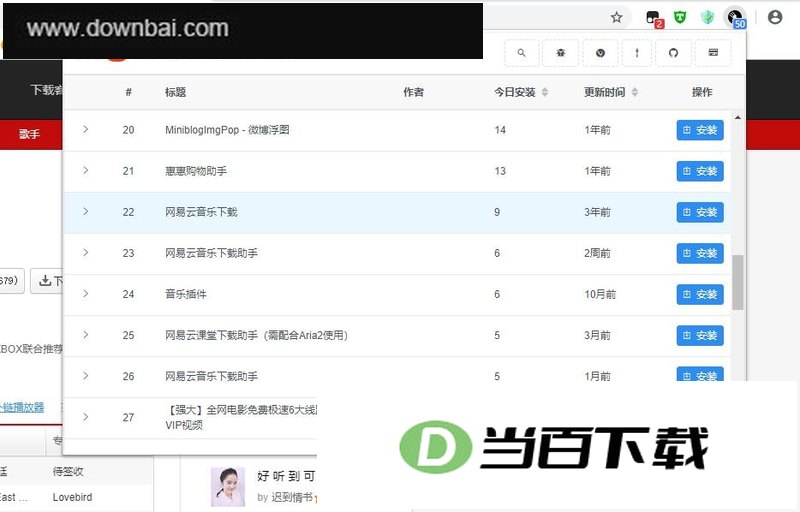Install 惠惠购物助手 script in row 21
The image size is (800, 512).
coord(700,171)
